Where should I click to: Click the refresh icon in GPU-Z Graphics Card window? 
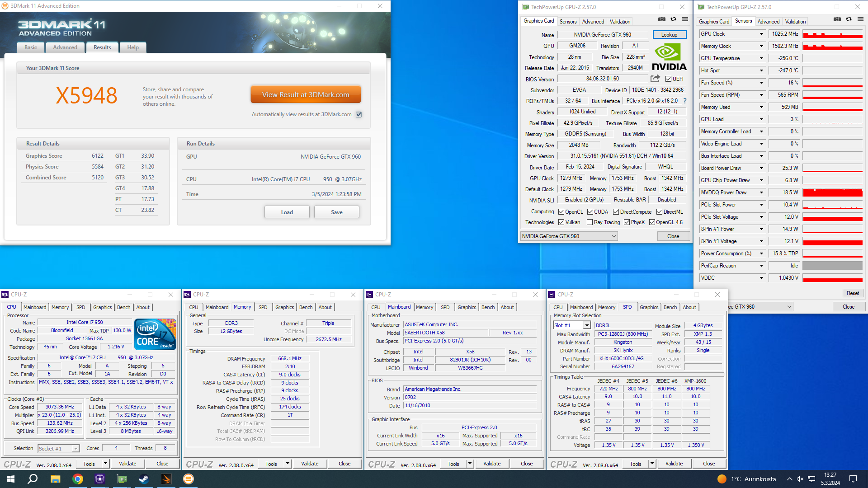(673, 19)
